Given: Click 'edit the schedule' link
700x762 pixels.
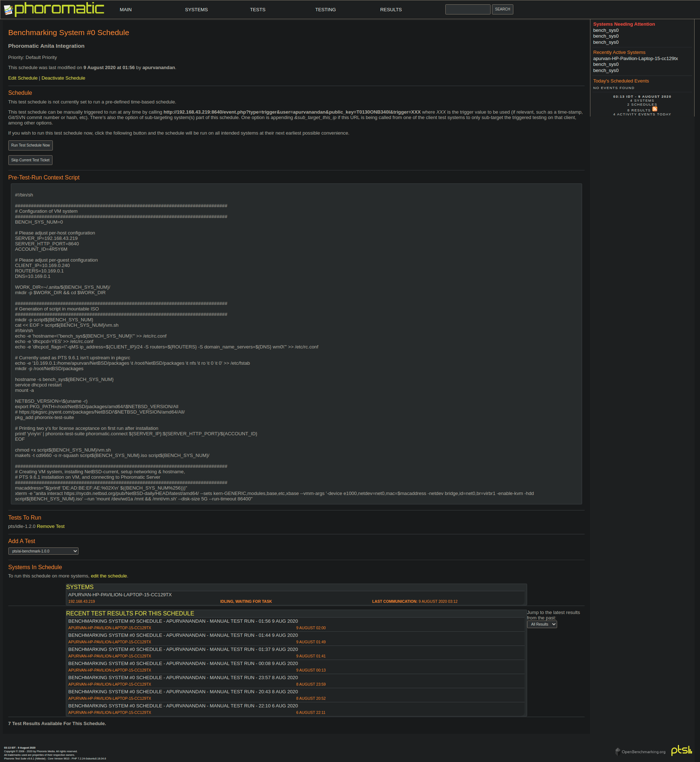Looking at the screenshot, I should tap(109, 576).
